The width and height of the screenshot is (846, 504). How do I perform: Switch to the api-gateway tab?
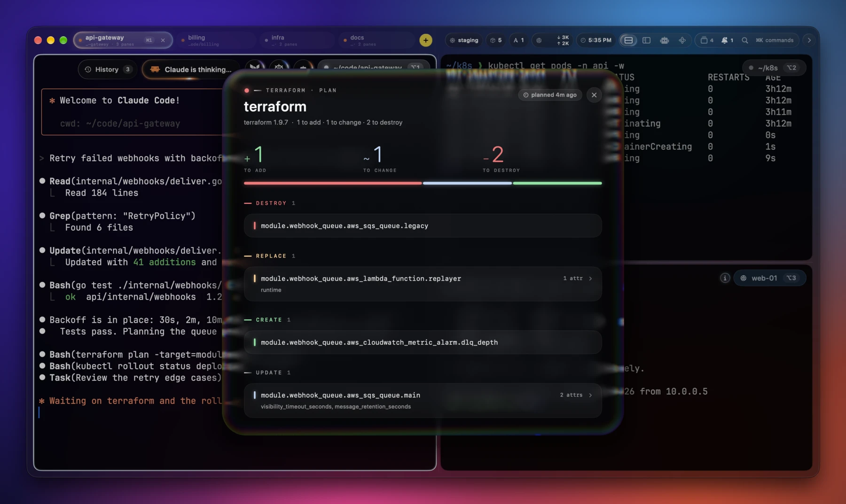[x=123, y=40]
